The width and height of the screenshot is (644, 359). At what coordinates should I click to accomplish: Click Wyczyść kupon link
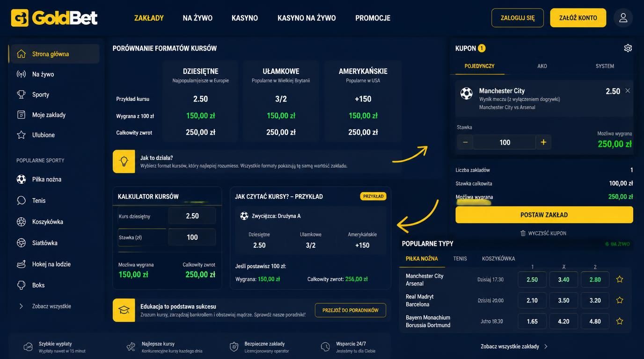click(x=543, y=233)
